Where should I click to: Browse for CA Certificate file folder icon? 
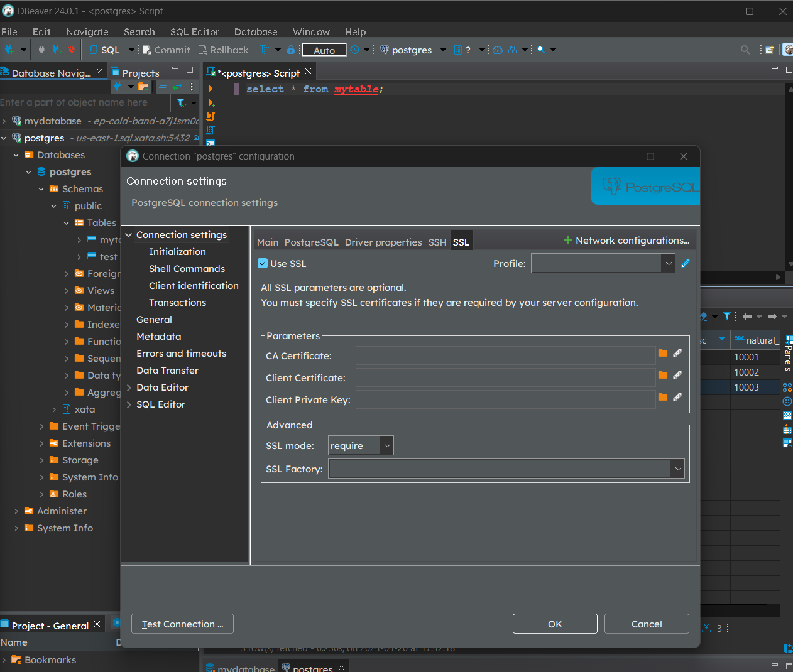[x=662, y=354]
